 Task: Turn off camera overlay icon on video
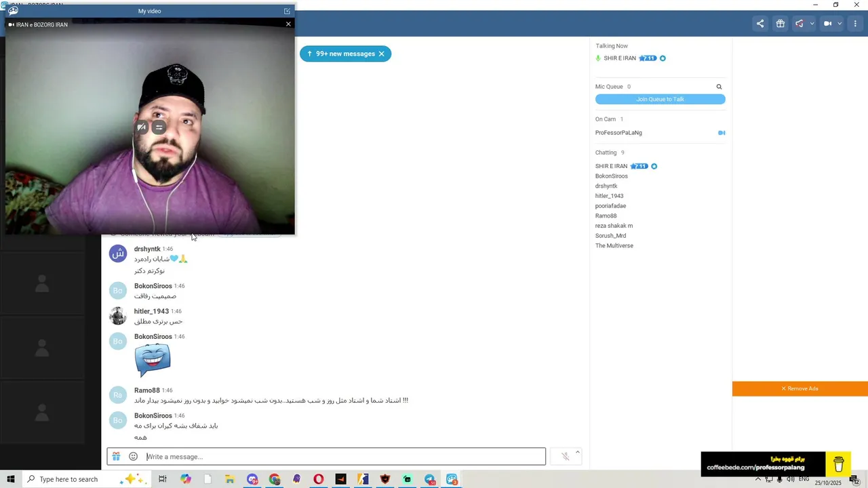coord(142,127)
